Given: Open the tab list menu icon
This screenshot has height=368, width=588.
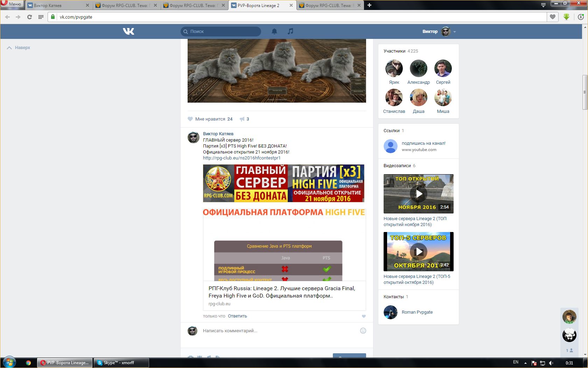Looking at the screenshot, I should click(x=543, y=5).
